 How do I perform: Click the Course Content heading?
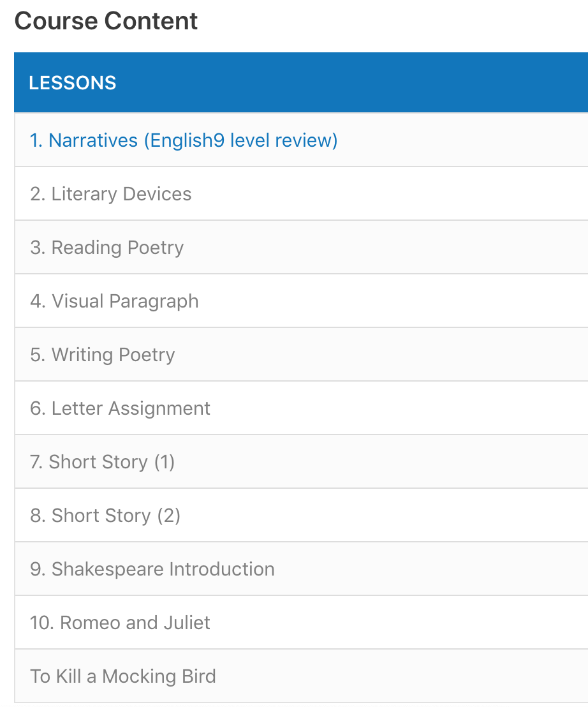point(107,21)
